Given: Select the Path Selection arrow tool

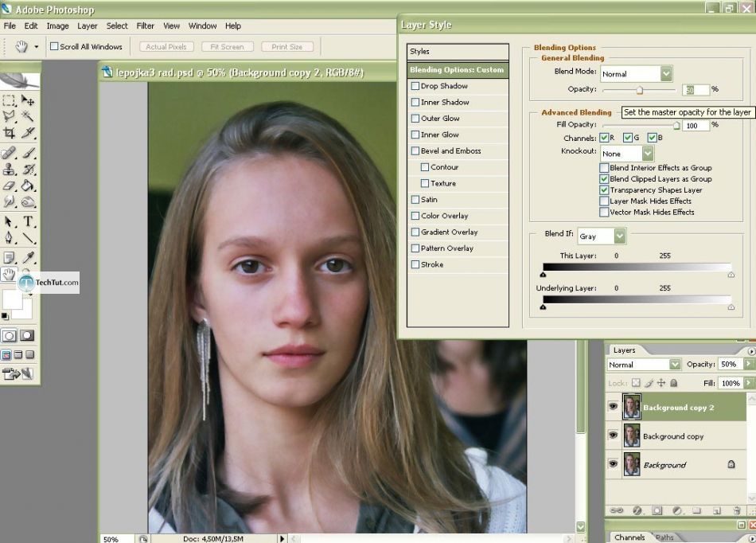Looking at the screenshot, I should pyautogui.click(x=9, y=222).
